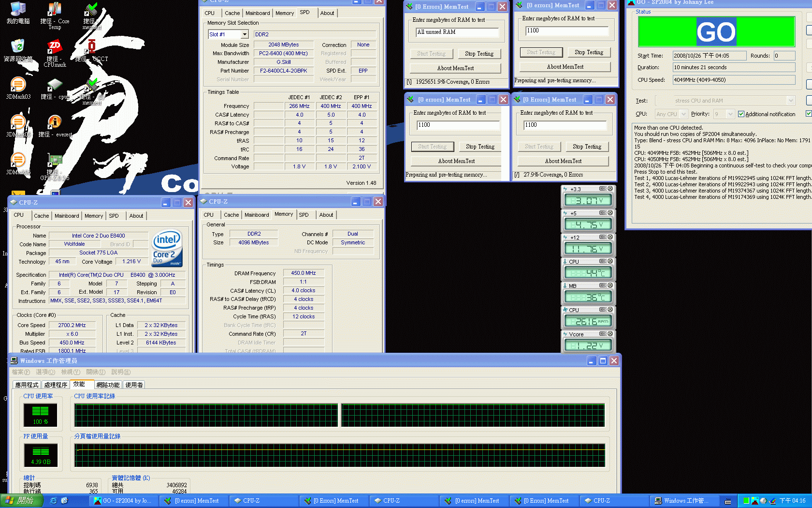Click the clock in the system tray
Image resolution: width=812 pixels, height=508 pixels.
pyautogui.click(x=793, y=501)
